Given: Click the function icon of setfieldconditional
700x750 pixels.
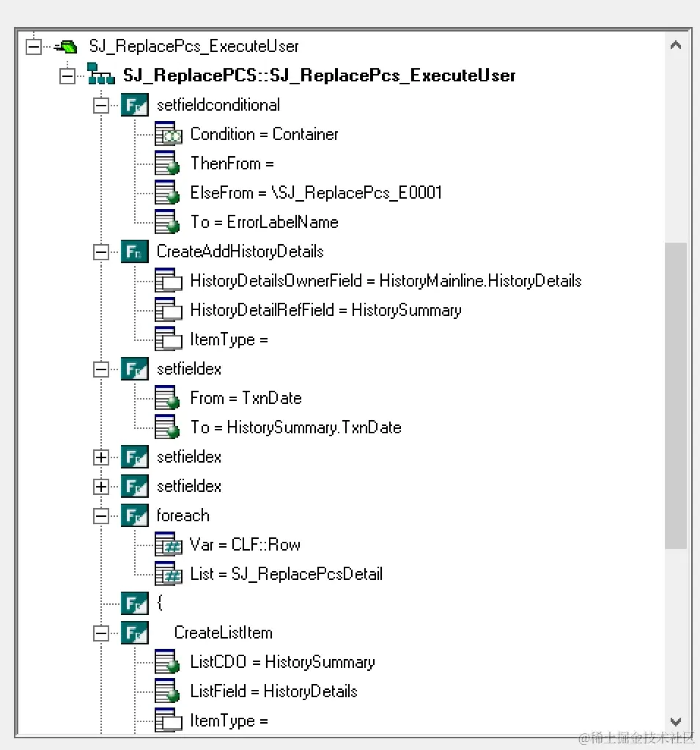Looking at the screenshot, I should click(135, 106).
